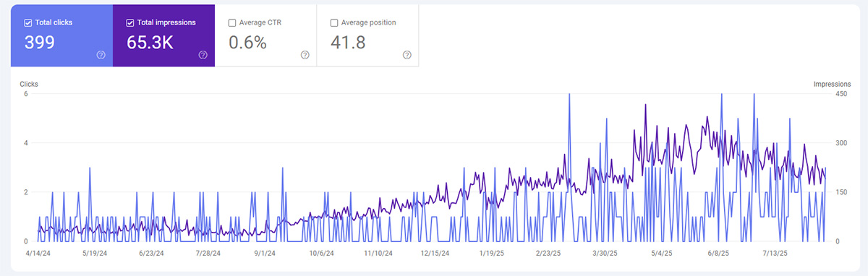Click the 7/13/25 date label
The image size is (868, 276).
point(775,254)
